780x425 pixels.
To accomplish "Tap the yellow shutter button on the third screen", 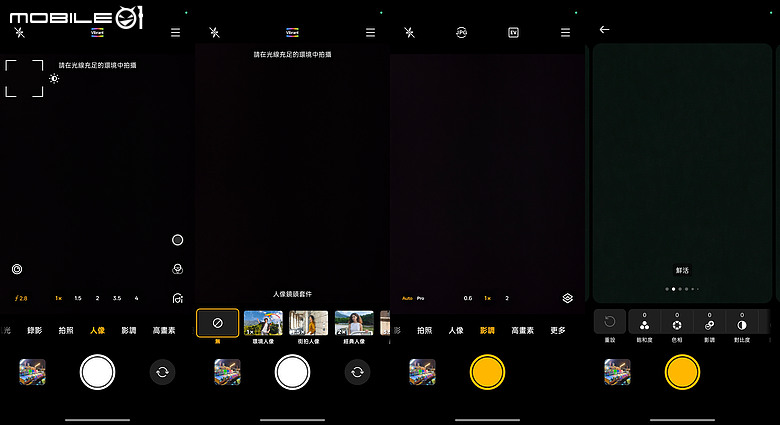I will [488, 372].
